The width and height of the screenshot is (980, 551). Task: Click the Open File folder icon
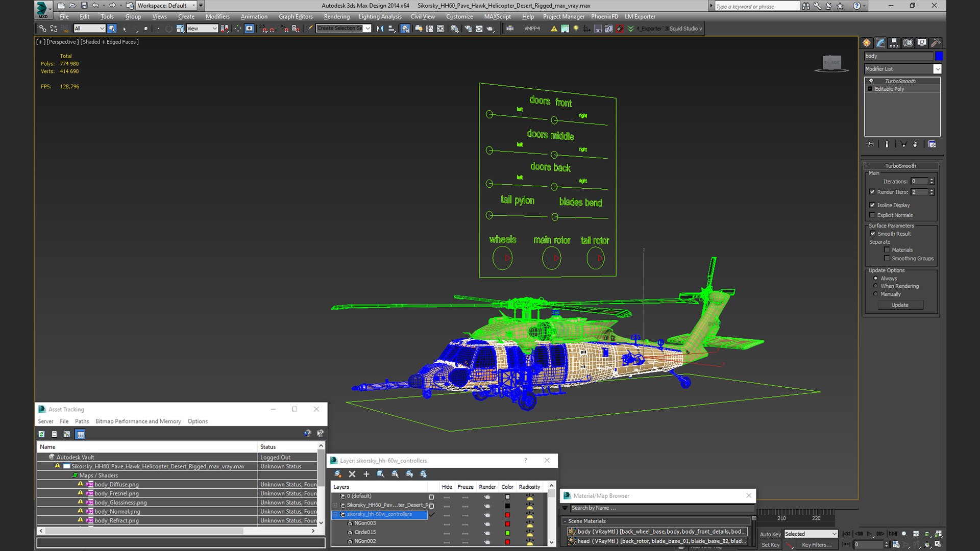click(x=72, y=6)
